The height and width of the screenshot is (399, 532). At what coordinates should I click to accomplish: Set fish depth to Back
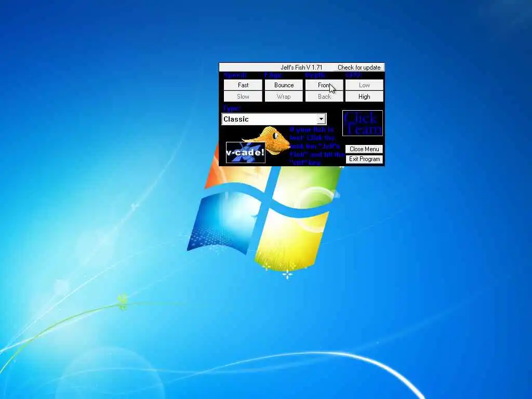pos(324,97)
